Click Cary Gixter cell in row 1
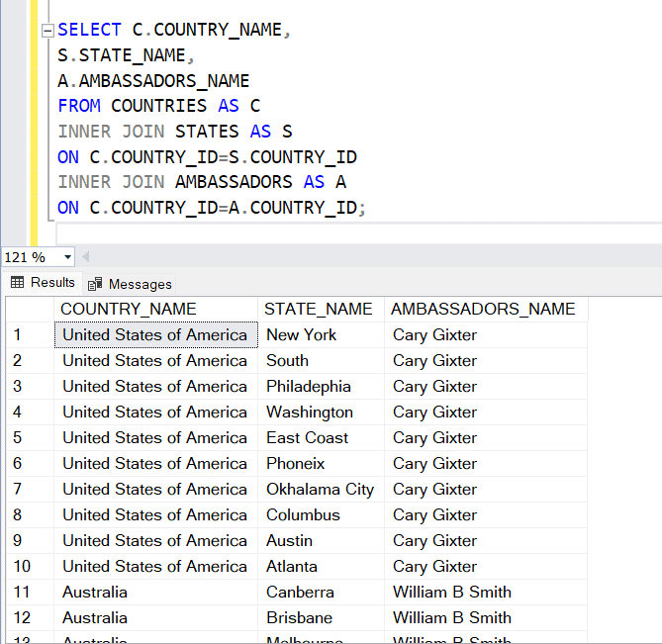This screenshot has height=644, width=662. click(x=486, y=335)
